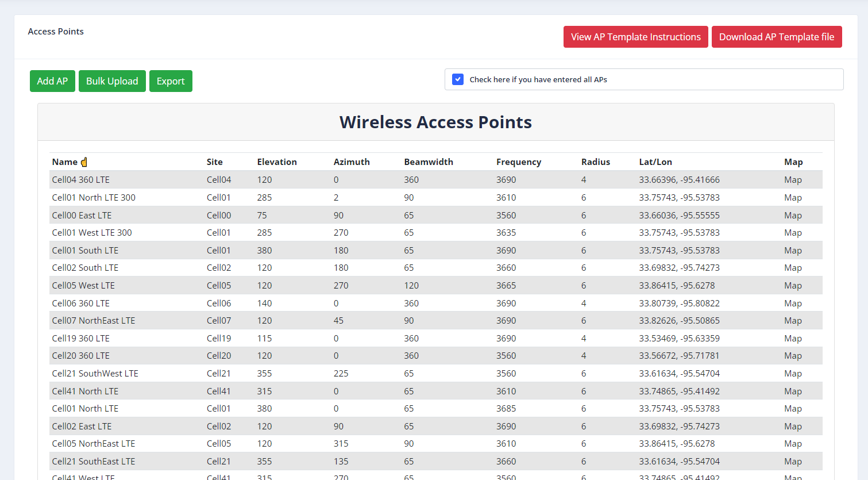868x480 pixels.
Task: Open Map link for Cell05 NorthEast LTE
Action: tap(793, 444)
